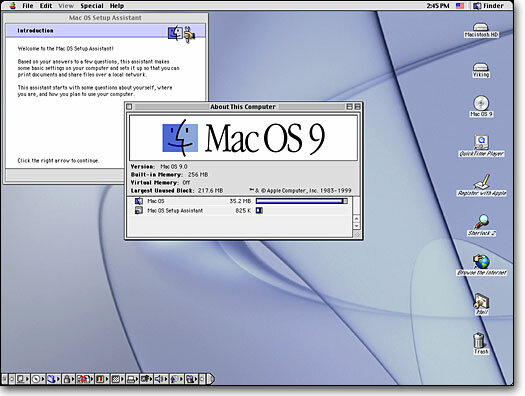Image resolution: width=525 pixels, height=396 pixels.
Task: Click the Mac OS Setup Assistant row icon
Action: [139, 210]
